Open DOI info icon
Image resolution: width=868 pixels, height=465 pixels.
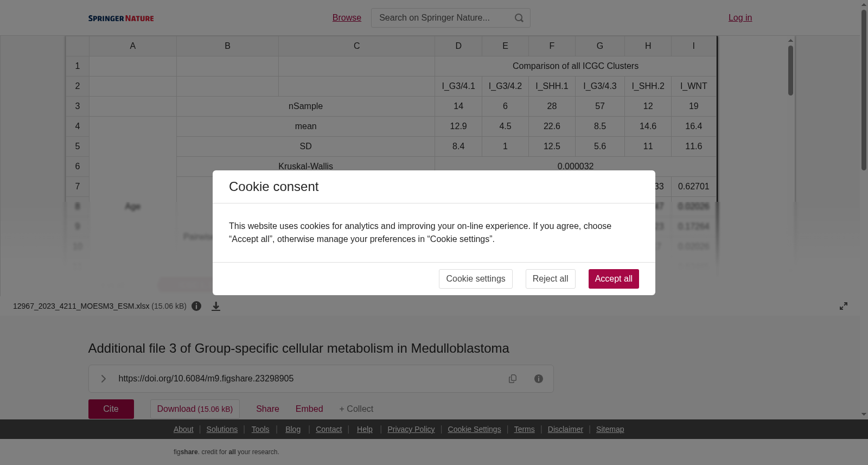click(x=539, y=379)
